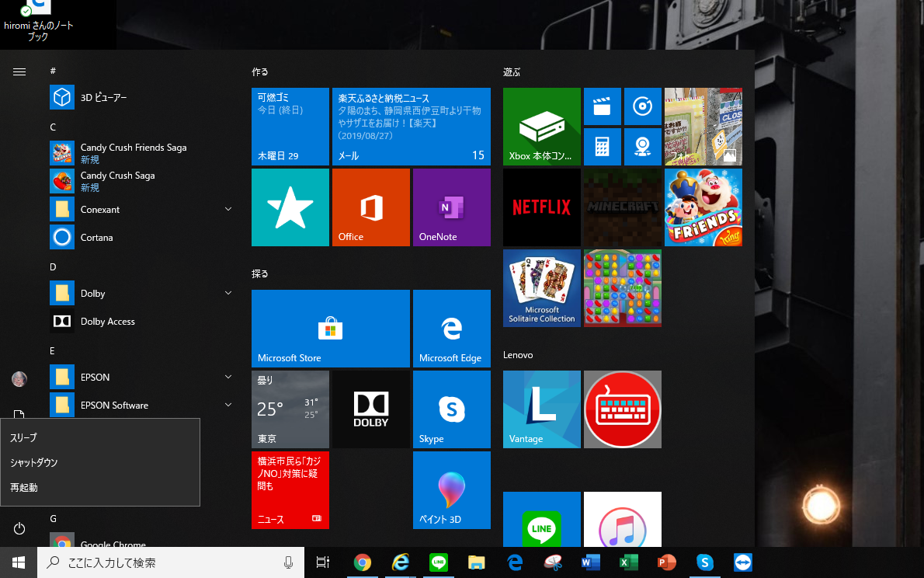Open the メール tile showing 楽天ふるさと納税ニュース
This screenshot has height=578, width=924.
click(x=412, y=126)
